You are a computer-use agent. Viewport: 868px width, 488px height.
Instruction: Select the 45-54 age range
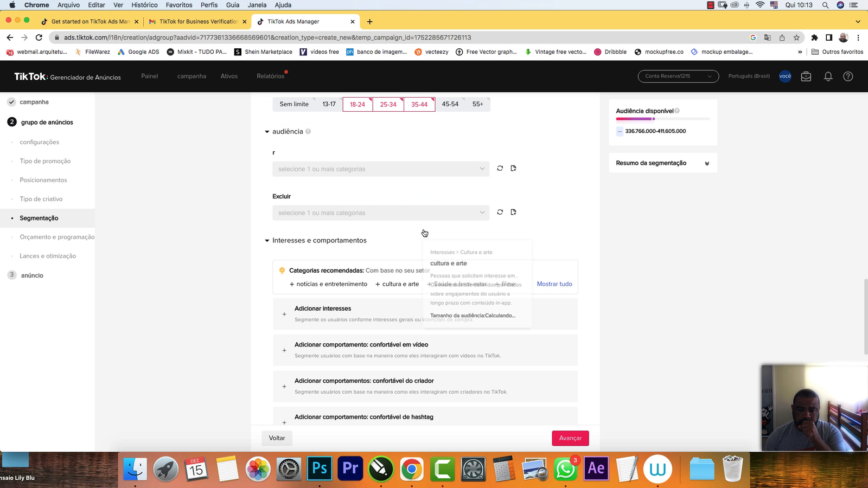point(450,104)
